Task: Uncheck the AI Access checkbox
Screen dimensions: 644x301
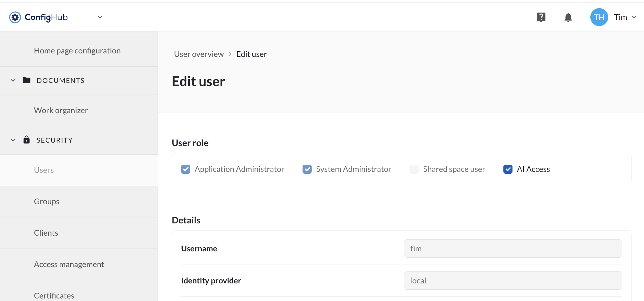Action: click(508, 169)
